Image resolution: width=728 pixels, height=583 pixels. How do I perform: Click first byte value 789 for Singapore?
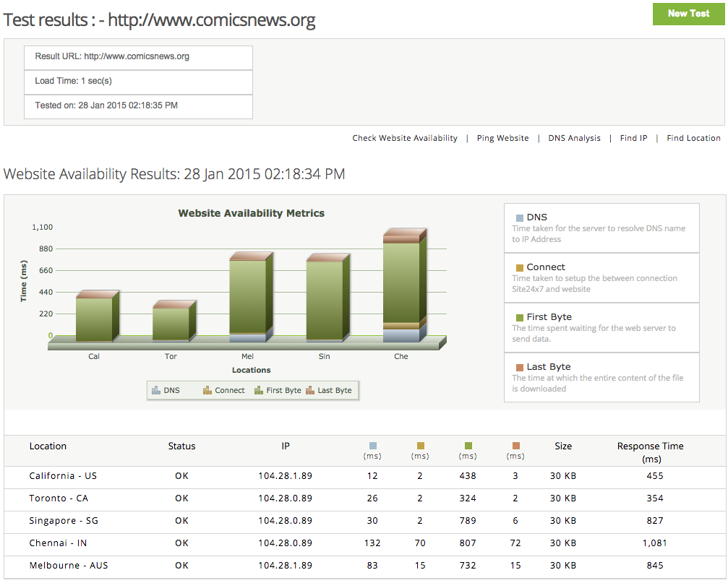click(468, 520)
